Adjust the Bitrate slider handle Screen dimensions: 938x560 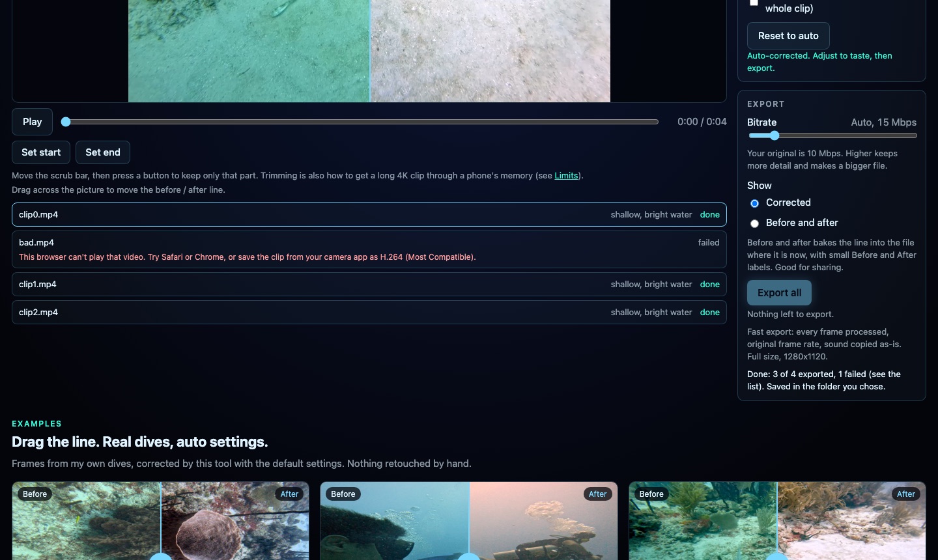(775, 135)
